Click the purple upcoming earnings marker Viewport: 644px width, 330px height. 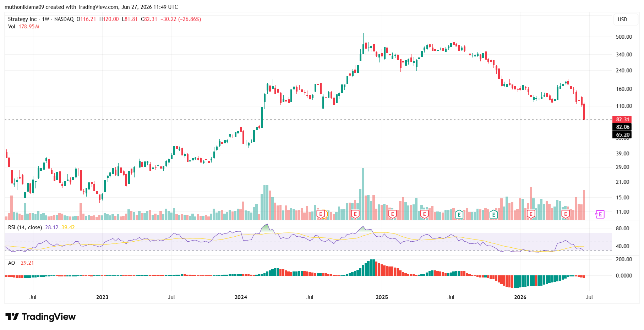point(600,214)
